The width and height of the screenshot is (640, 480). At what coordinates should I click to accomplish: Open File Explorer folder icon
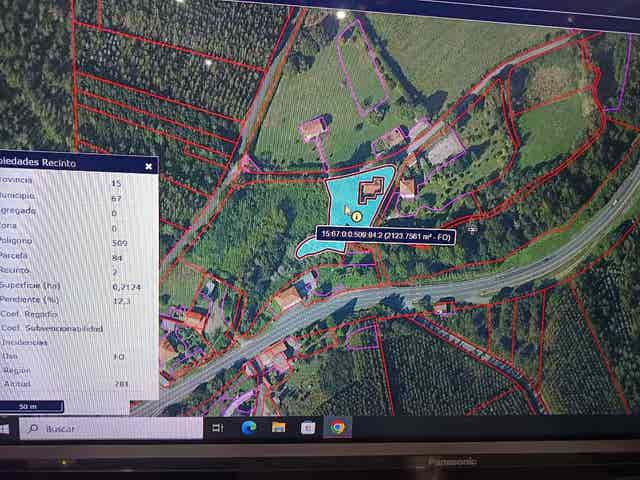tap(278, 427)
